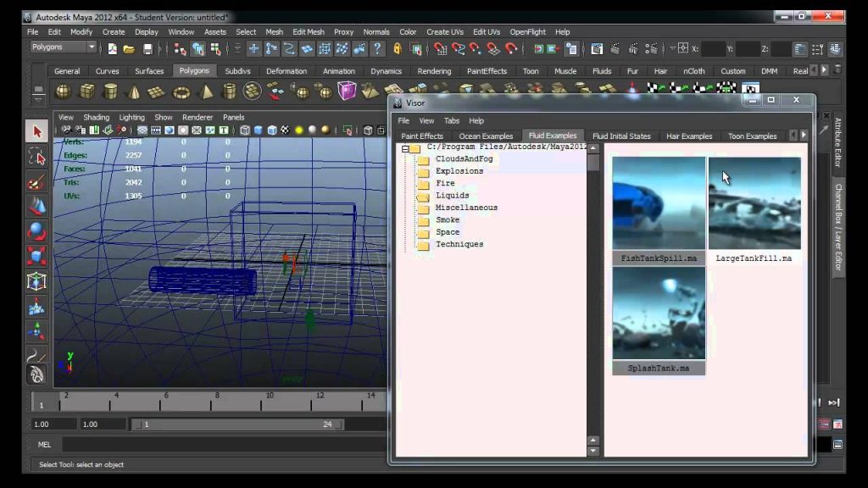Collapse the Maya2012 root folder in Visor

(x=405, y=148)
